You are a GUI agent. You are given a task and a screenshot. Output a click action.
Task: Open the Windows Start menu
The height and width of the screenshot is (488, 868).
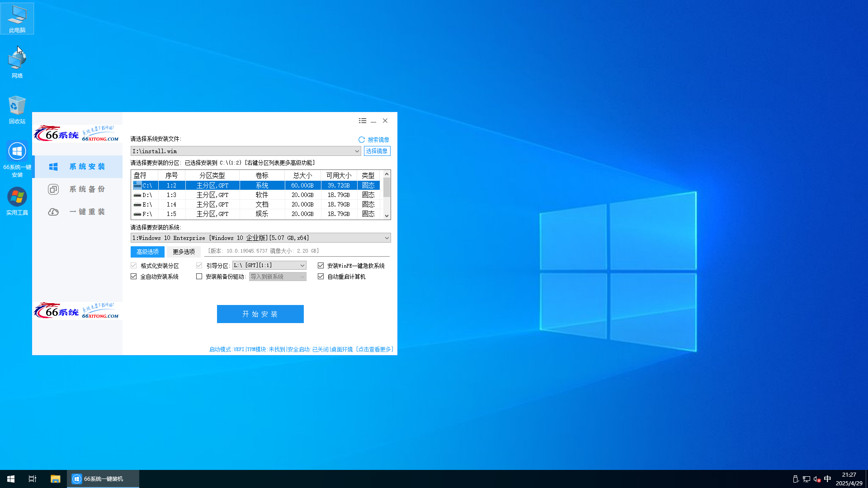click(x=11, y=479)
